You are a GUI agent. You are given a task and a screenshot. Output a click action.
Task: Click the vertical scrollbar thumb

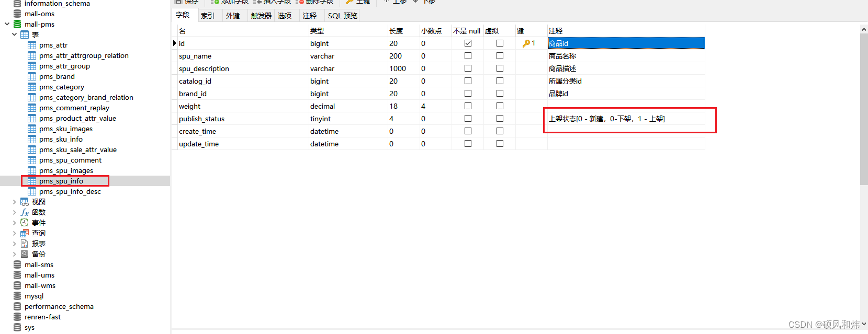click(864, 109)
